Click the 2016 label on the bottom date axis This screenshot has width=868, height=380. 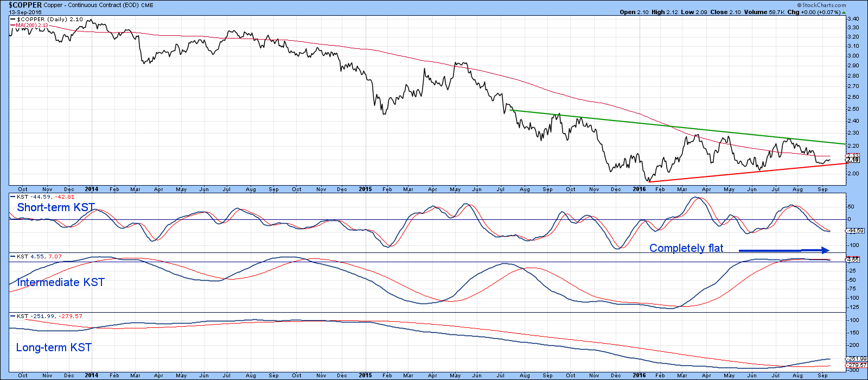[x=639, y=375]
